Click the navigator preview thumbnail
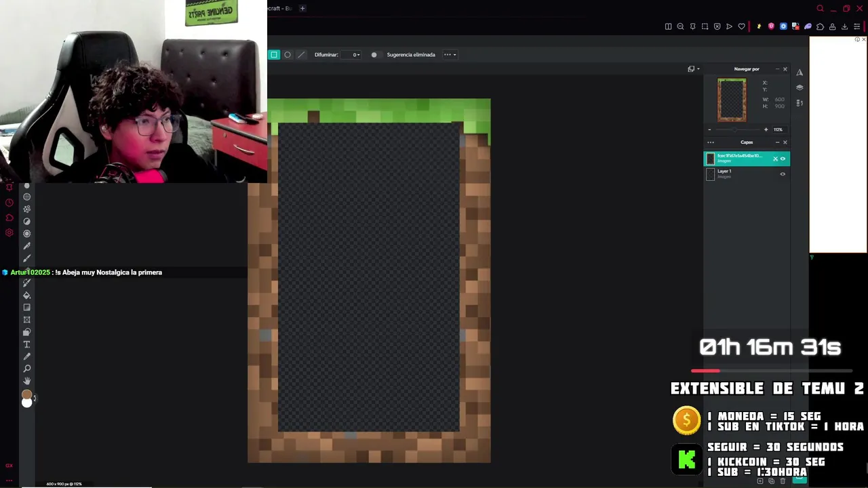 (732, 100)
